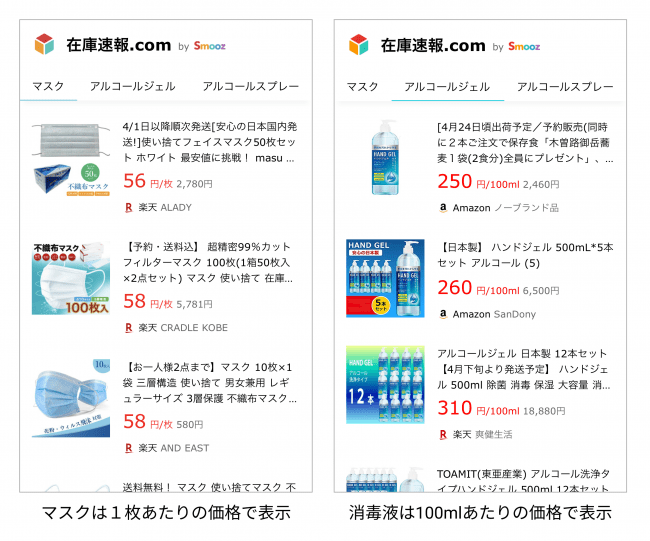Open 56円/枚 white face mask listing title
Screen dimensions: 650x541
[210, 142]
